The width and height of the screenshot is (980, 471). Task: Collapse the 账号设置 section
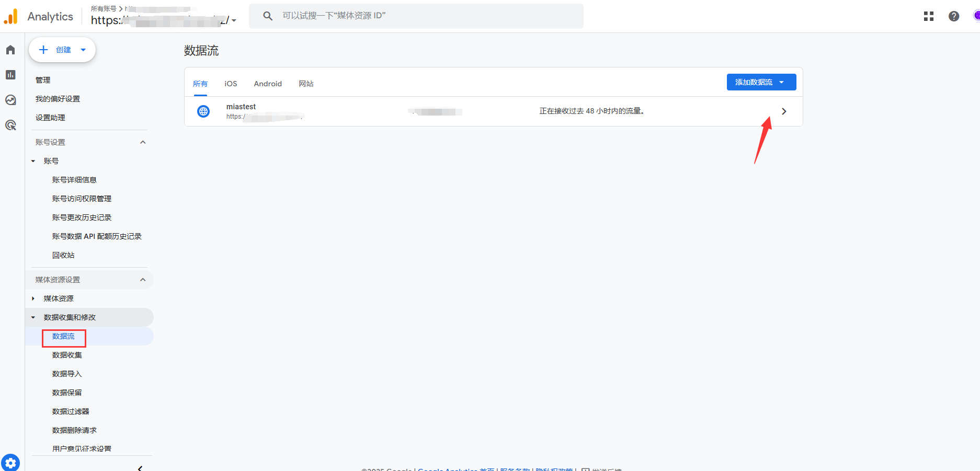[x=143, y=142]
